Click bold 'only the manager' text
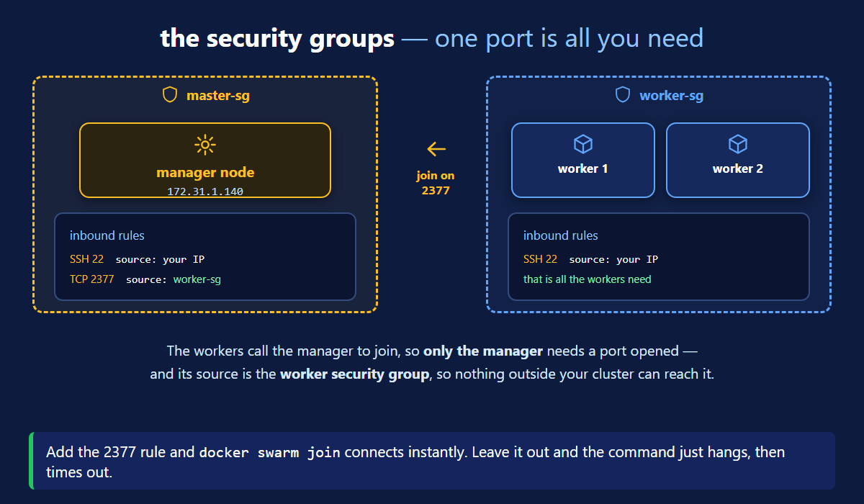This screenshot has height=504, width=864. tap(483, 351)
